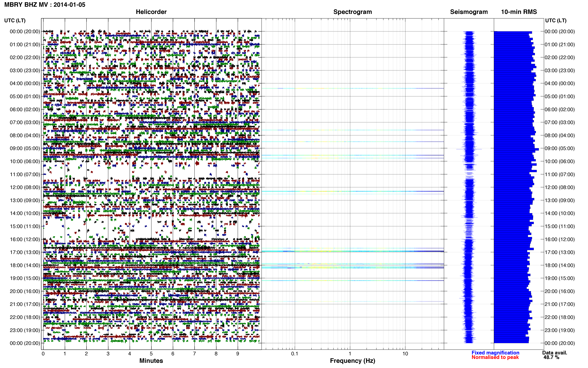Click '02:00 (22:00)' on the RMS time axis

pos(560,57)
